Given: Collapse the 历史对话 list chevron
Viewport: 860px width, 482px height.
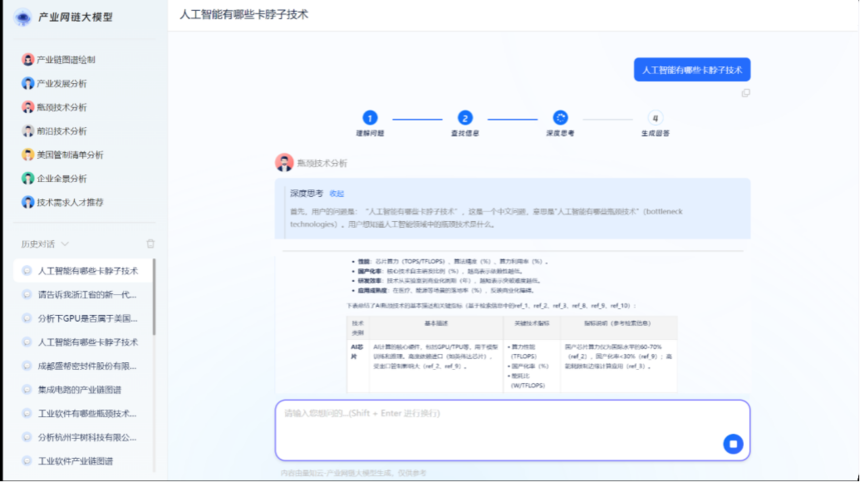Looking at the screenshot, I should pos(65,244).
